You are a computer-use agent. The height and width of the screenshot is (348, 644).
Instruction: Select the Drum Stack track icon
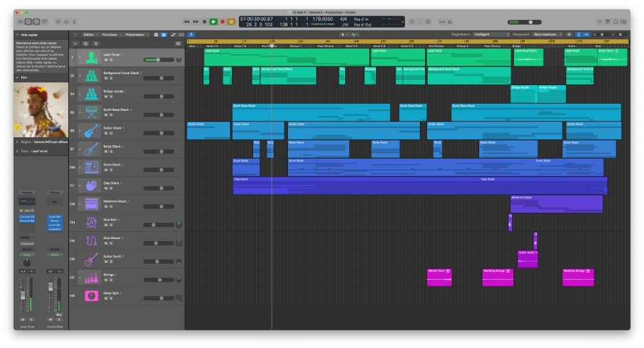[91, 168]
